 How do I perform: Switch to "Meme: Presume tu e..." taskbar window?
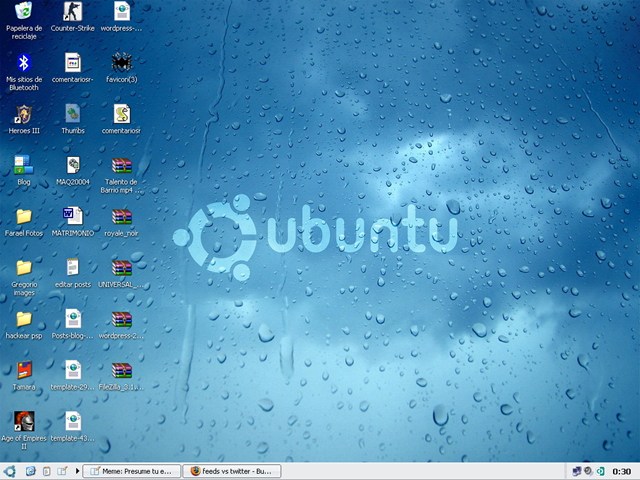pyautogui.click(x=132, y=471)
